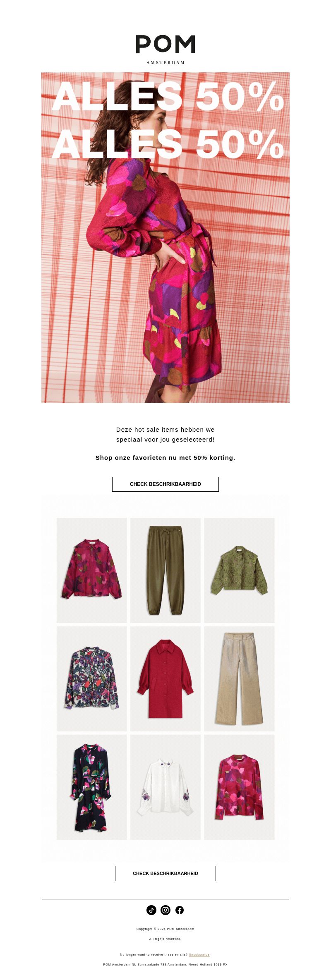Click the first CHECK BESCHIKBAARHEID button below the text
This screenshot has height=980, width=331.
click(165, 484)
